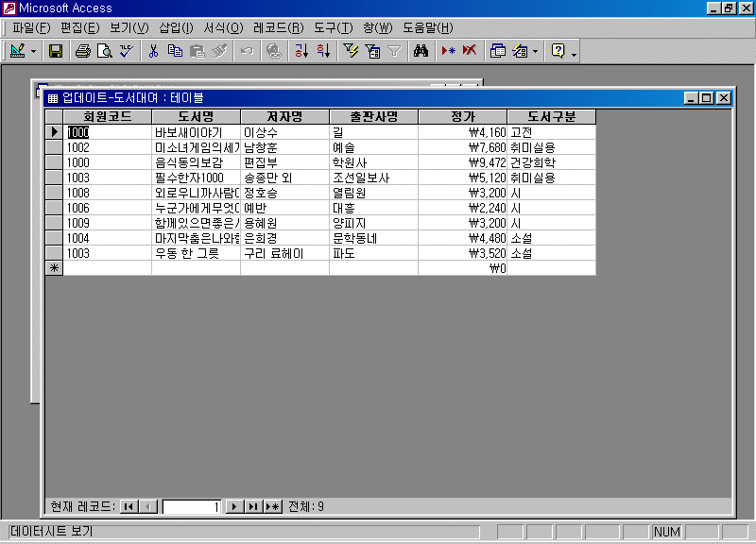Click the 바보새이야기 cell
The image size is (756, 544).
197,132
